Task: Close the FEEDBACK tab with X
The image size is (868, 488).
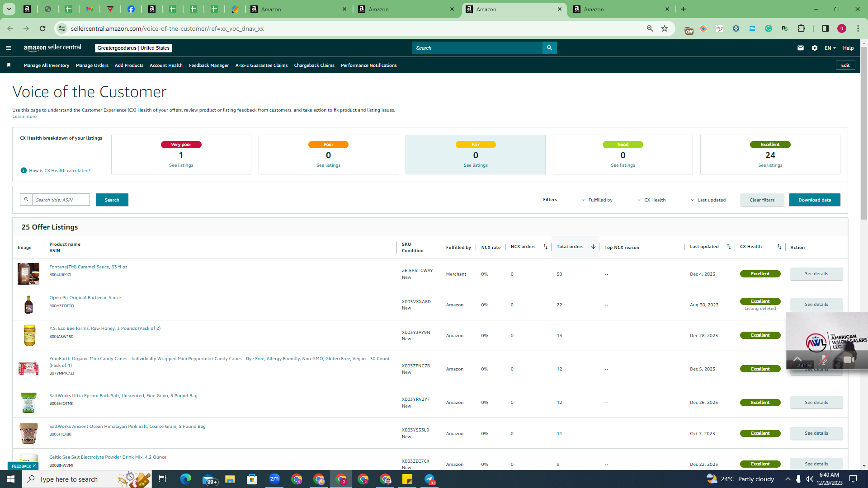Action: coord(34,466)
